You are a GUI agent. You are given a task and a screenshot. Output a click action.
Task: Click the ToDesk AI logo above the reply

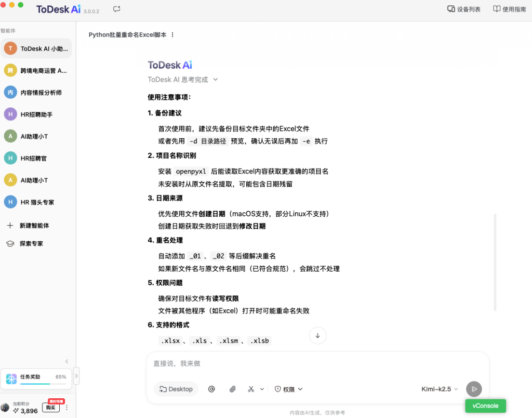click(x=170, y=65)
